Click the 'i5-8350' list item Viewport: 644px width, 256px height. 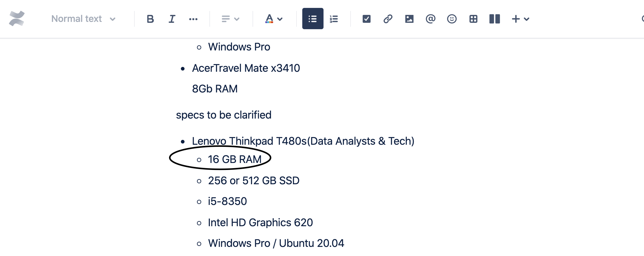tap(227, 201)
